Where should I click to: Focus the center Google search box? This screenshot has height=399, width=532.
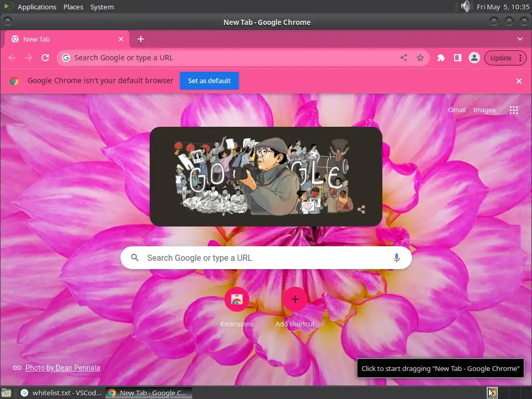[266, 258]
